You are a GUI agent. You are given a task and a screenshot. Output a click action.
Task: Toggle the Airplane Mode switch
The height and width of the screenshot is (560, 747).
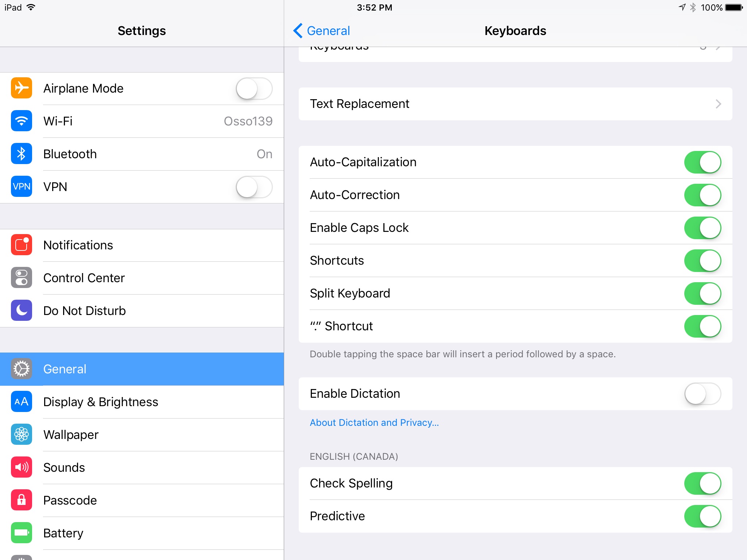[254, 89]
